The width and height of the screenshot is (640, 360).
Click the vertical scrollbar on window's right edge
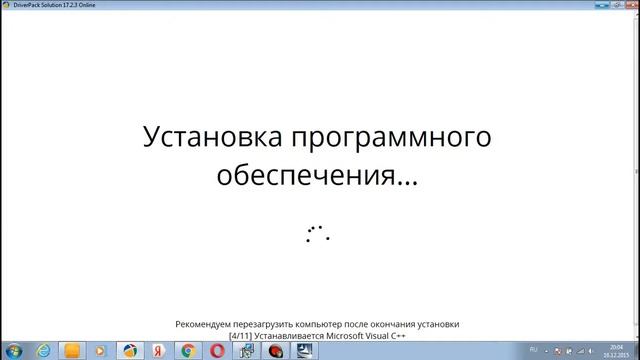click(637, 176)
